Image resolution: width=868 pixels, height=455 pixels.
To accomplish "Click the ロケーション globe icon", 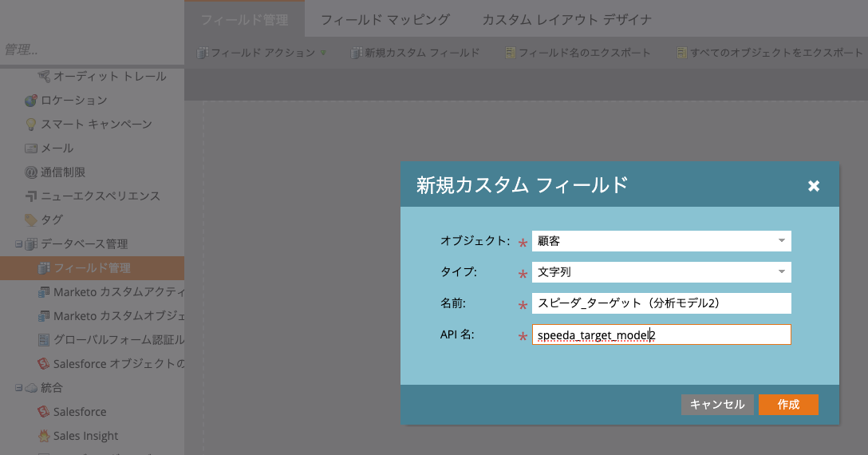I will (x=31, y=101).
